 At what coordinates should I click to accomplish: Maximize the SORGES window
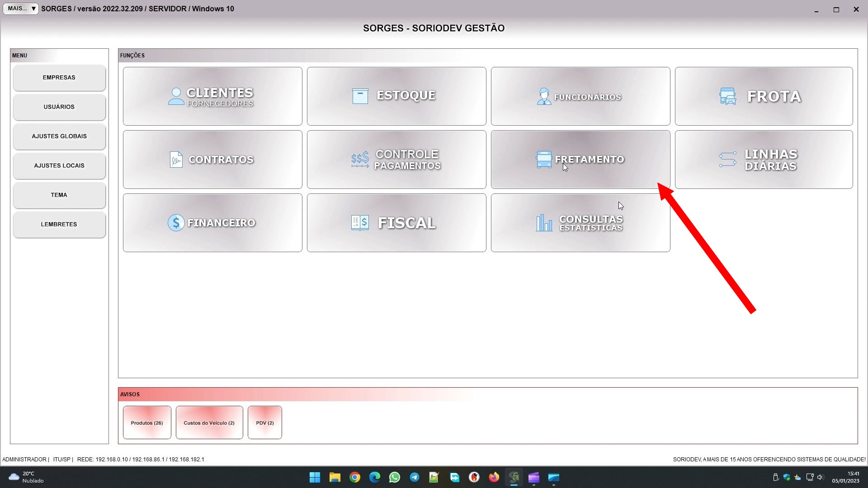tap(836, 9)
